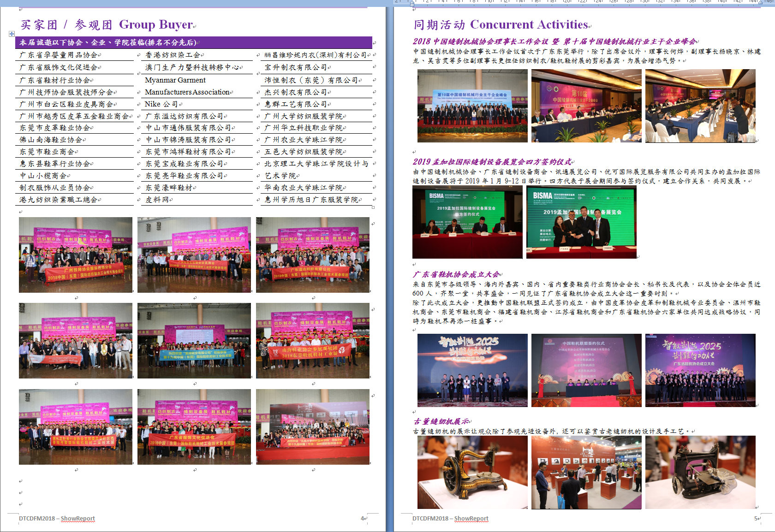Viewport: 775px width, 532px height.
Task: Select the purple table header row
Action: coord(194,42)
